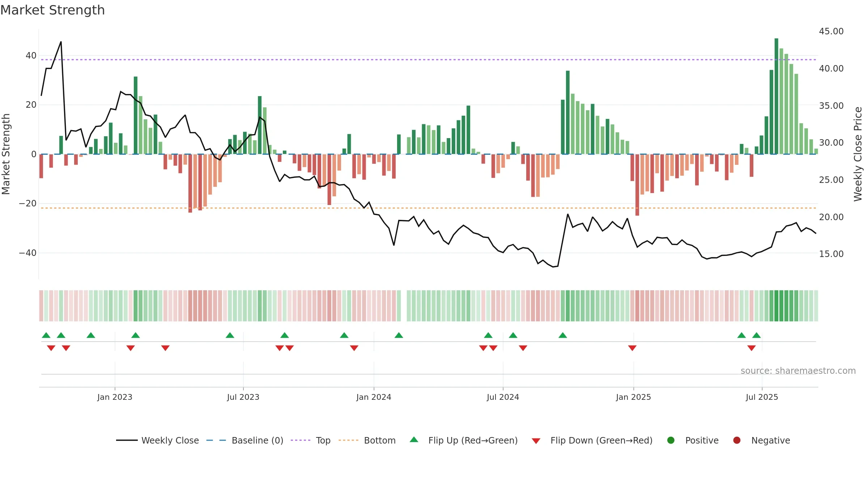868x488 pixels.
Task: Click the flip-down marker just before Jan 2025
Action: point(632,348)
